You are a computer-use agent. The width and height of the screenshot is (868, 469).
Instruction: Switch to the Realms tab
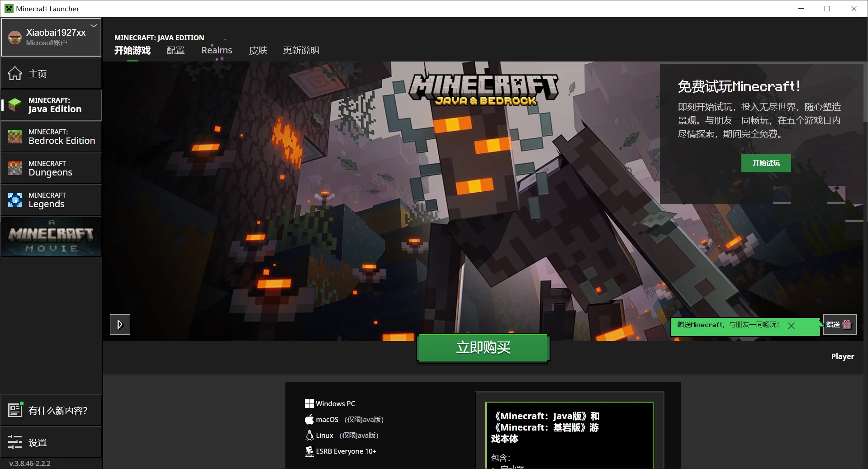click(x=217, y=50)
